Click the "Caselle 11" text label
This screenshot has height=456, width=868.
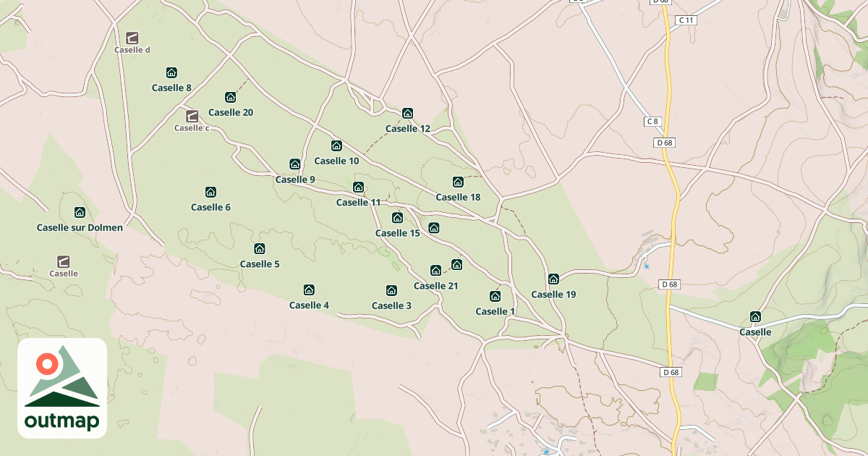[x=358, y=203]
